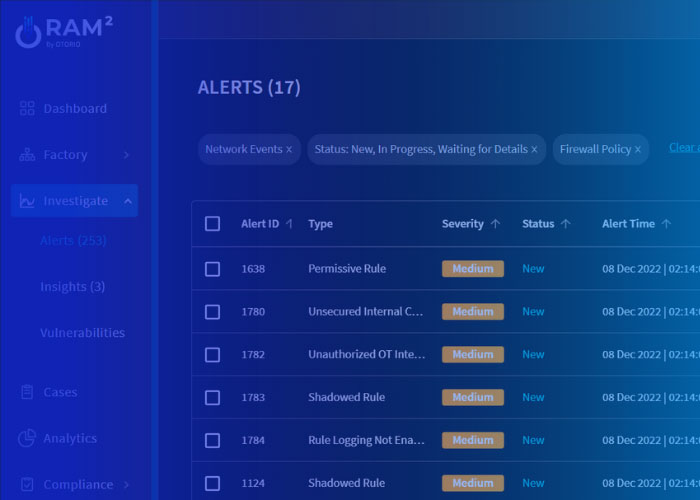
Task: Click Shadowed Rule for alert 1783
Action: [346, 397]
